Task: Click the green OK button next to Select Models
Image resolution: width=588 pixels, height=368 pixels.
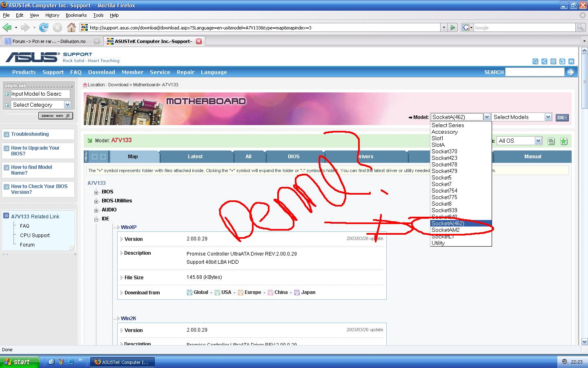Action: 562,117
